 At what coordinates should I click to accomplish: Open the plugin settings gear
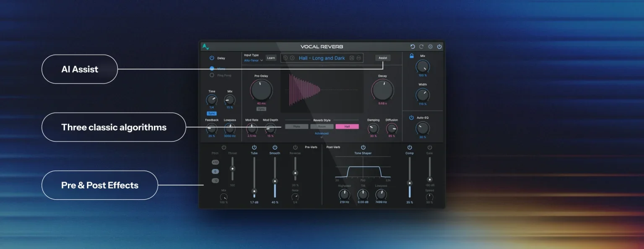tap(430, 46)
